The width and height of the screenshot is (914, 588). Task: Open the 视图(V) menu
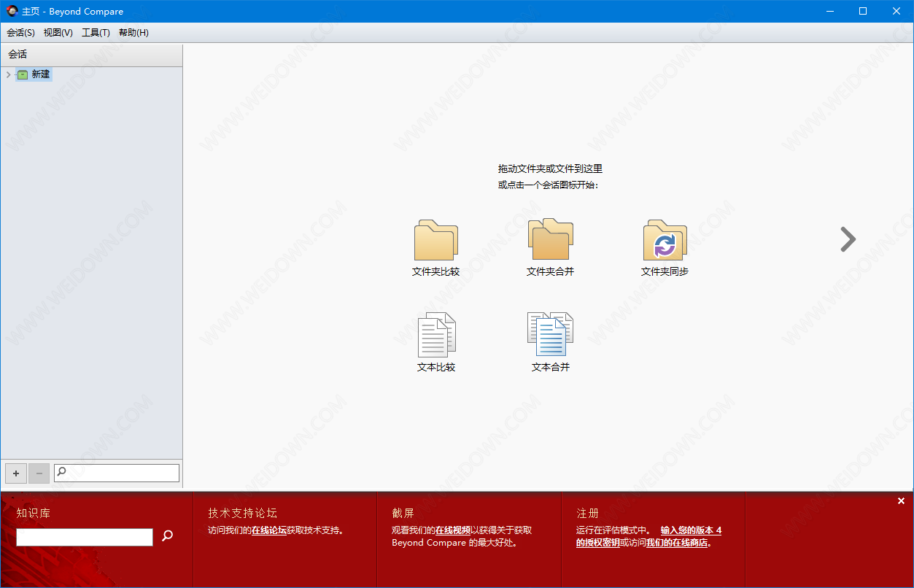pyautogui.click(x=58, y=33)
